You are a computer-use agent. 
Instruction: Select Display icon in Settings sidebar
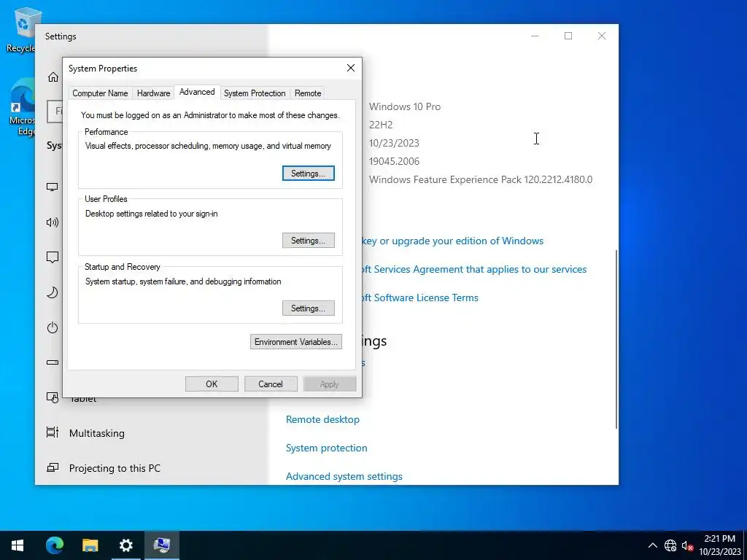pos(53,187)
